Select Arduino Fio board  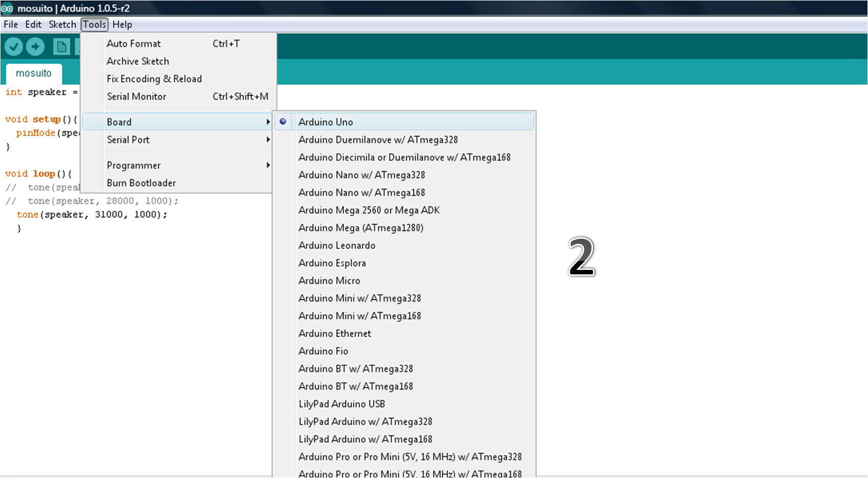[x=405, y=351]
